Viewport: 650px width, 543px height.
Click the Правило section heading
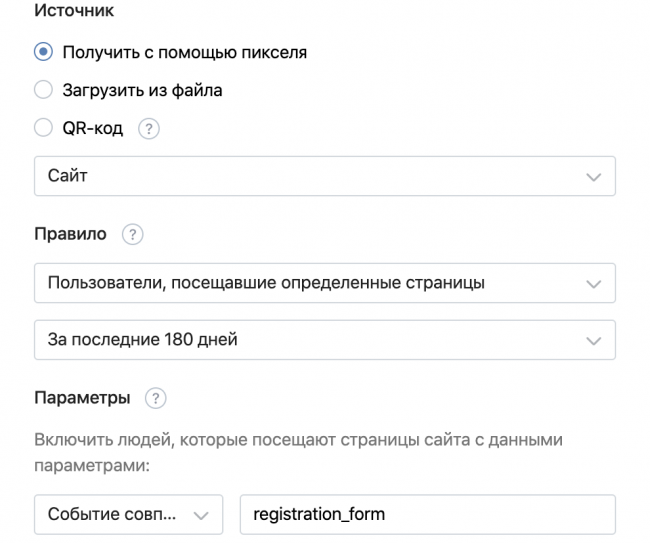pyautogui.click(x=70, y=235)
